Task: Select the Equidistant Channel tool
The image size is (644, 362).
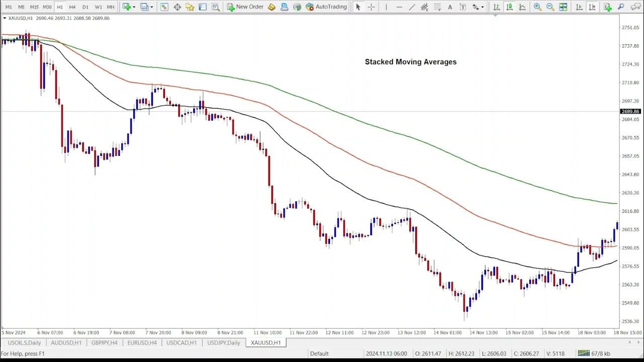Action: click(425, 7)
